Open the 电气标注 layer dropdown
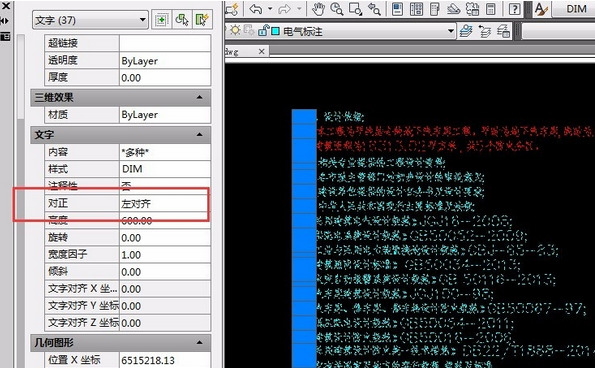Screen dimensions: 595x368 (450, 31)
